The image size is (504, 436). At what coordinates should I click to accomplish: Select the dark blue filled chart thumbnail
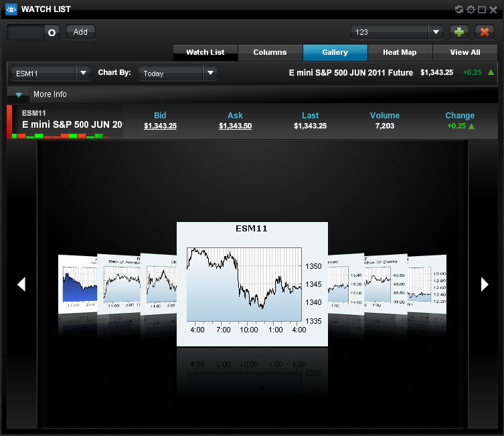coord(78,284)
